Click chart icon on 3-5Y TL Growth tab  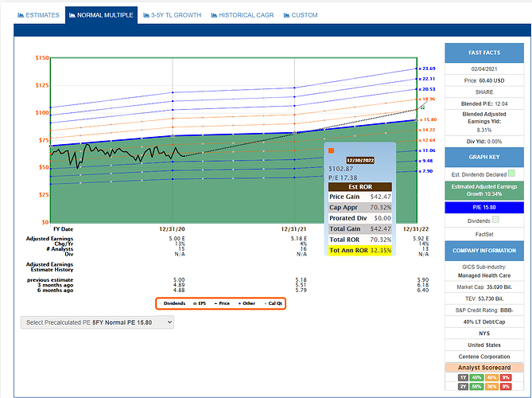(x=146, y=15)
